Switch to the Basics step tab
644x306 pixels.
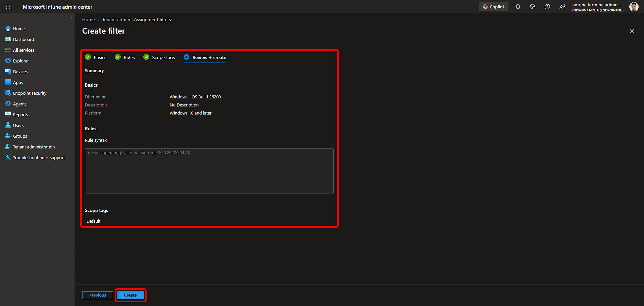click(x=96, y=57)
